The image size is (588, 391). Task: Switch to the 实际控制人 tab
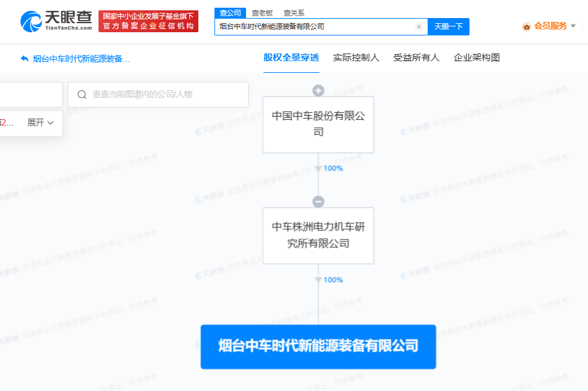click(x=356, y=58)
